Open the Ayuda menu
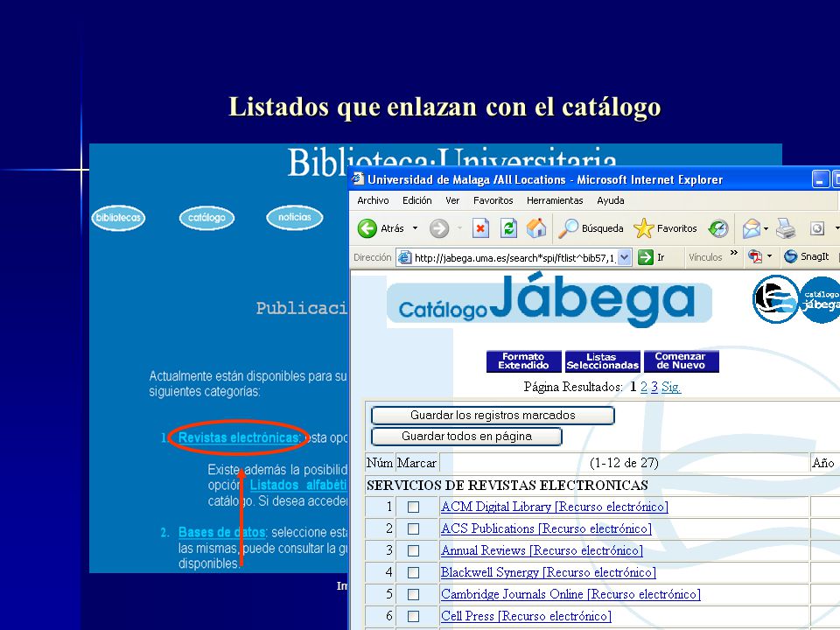This screenshot has height=630, width=840. tap(610, 200)
